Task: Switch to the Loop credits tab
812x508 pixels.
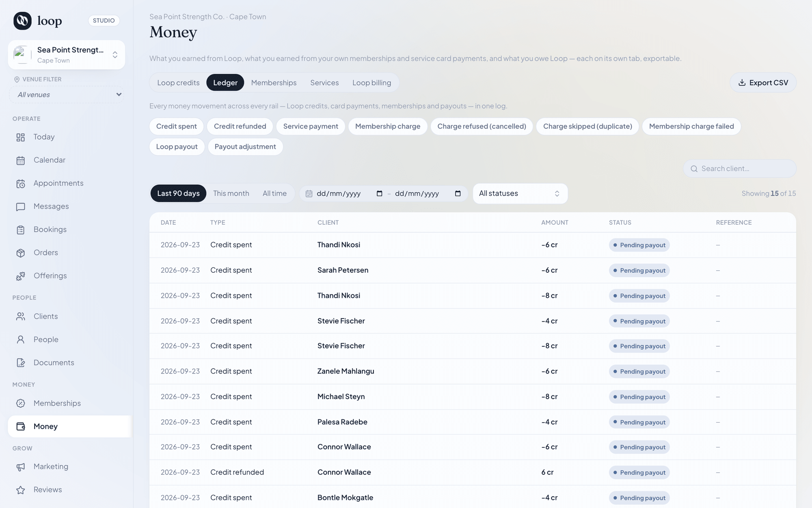Action: (x=178, y=83)
